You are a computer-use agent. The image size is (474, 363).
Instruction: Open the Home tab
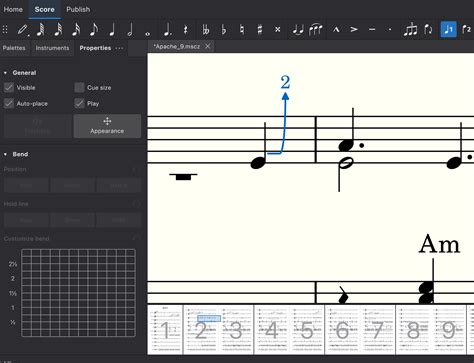click(x=13, y=9)
